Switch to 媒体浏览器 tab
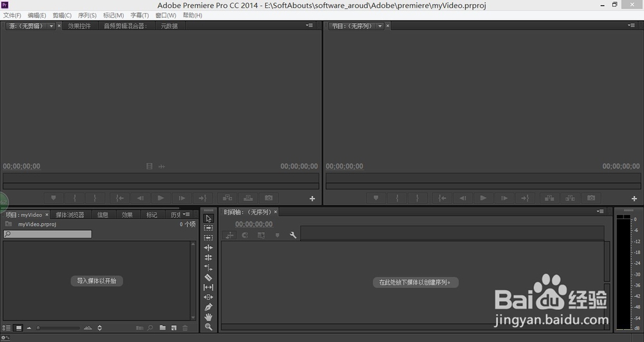 click(70, 214)
